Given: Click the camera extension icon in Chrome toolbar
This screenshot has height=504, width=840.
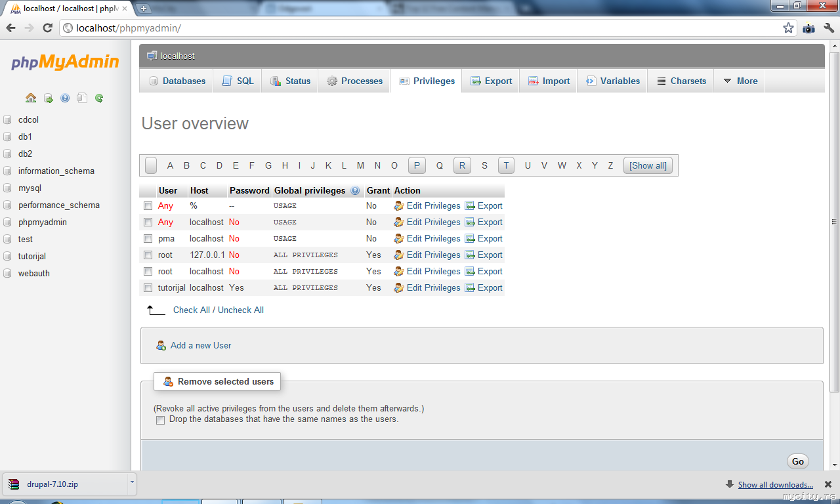Looking at the screenshot, I should [x=808, y=28].
